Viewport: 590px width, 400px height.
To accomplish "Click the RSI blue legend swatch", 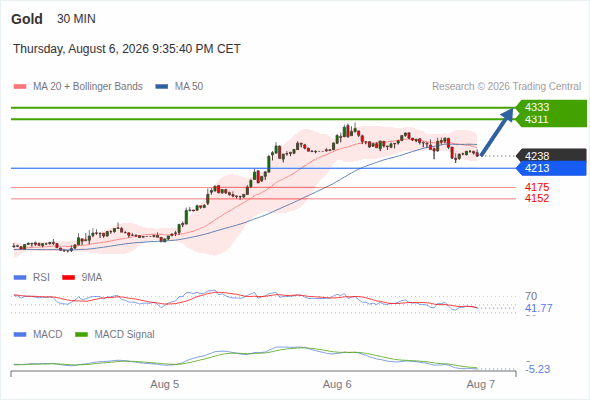I will tap(20, 278).
